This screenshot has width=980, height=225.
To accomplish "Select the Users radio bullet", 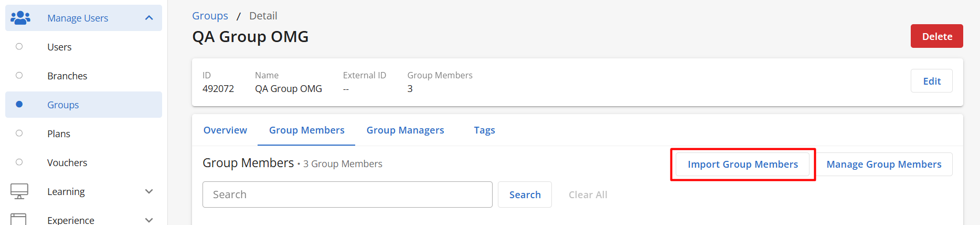I will [x=19, y=47].
